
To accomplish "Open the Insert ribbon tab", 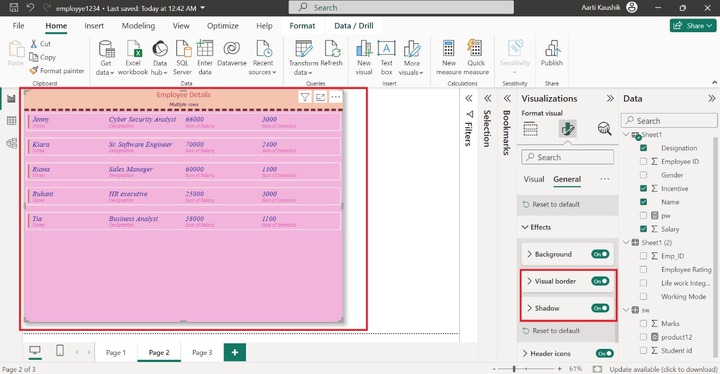I will [x=94, y=26].
